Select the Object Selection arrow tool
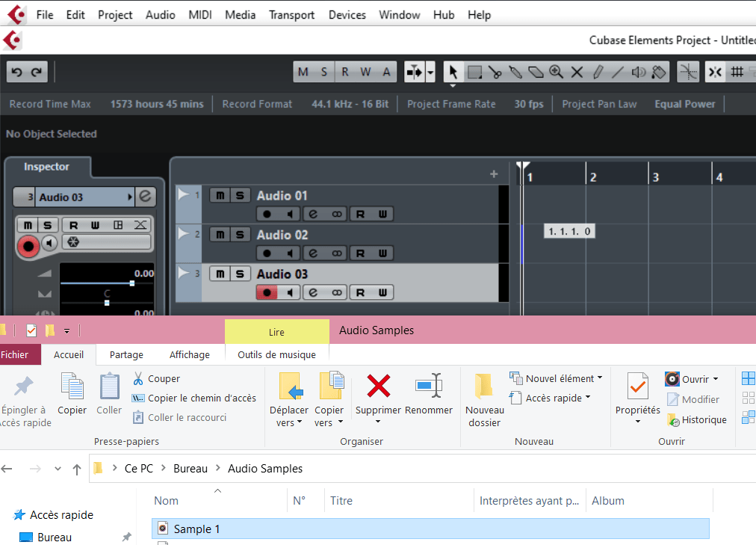Screen dimensions: 756x545 (x=453, y=72)
